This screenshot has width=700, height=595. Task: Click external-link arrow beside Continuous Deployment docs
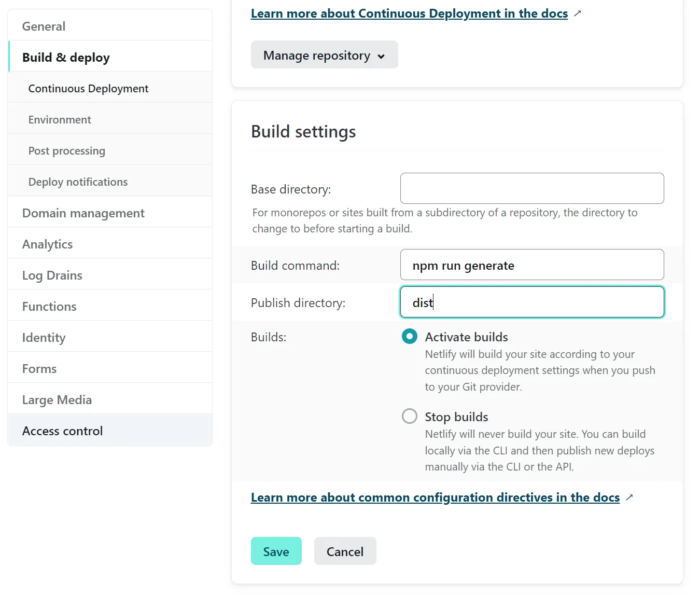click(x=577, y=13)
